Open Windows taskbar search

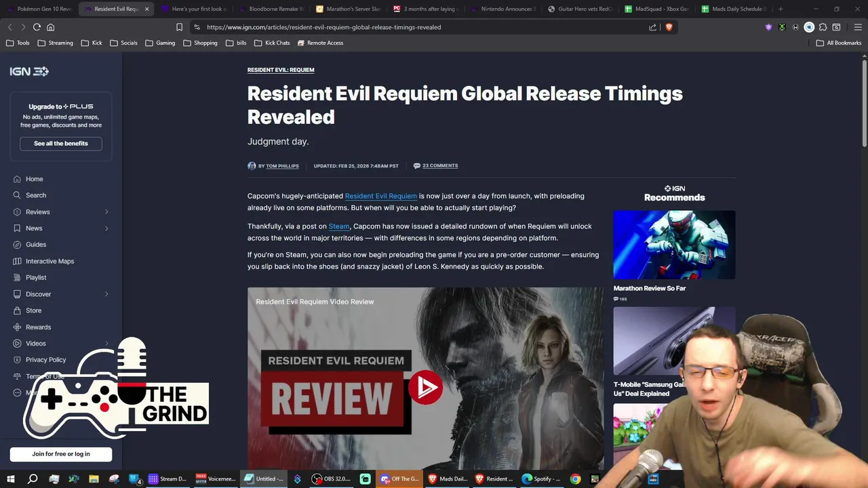coord(32,479)
